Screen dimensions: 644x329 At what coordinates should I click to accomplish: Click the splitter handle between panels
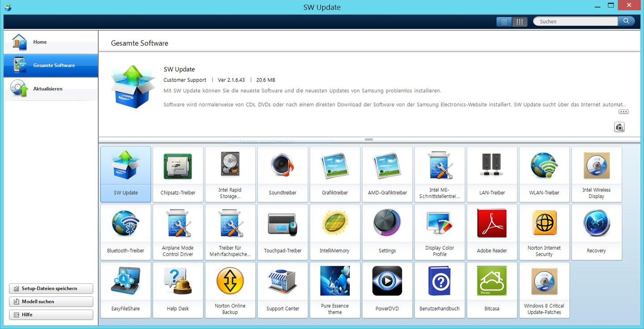(x=369, y=140)
